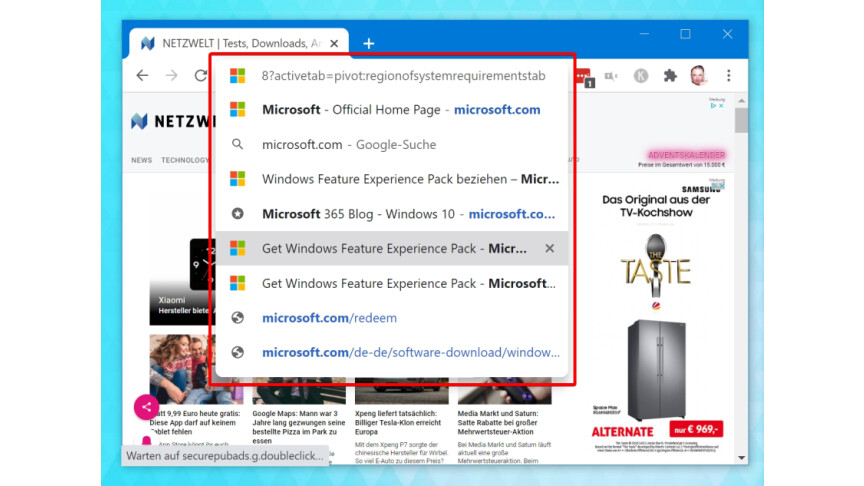Click the pink share button
This screenshot has width=864, height=486.
[146, 407]
